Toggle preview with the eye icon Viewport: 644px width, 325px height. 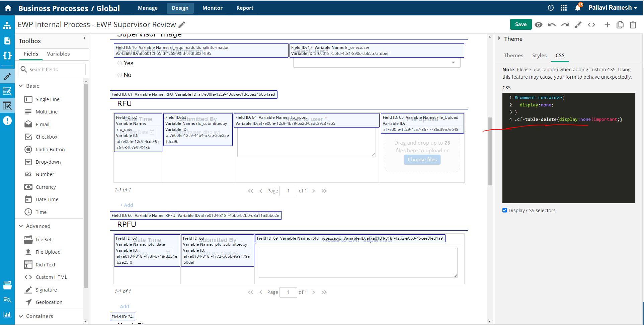point(538,25)
